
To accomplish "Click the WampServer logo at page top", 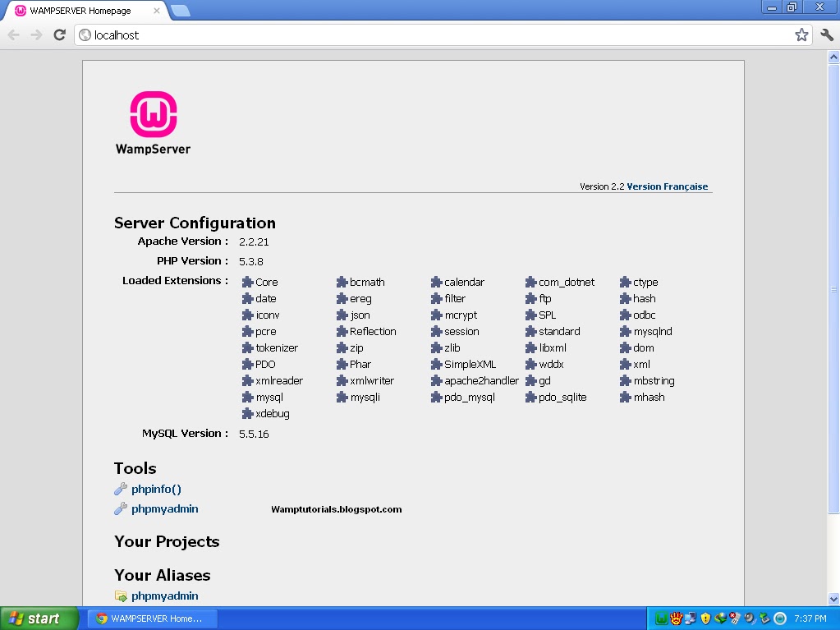I will click(153, 115).
